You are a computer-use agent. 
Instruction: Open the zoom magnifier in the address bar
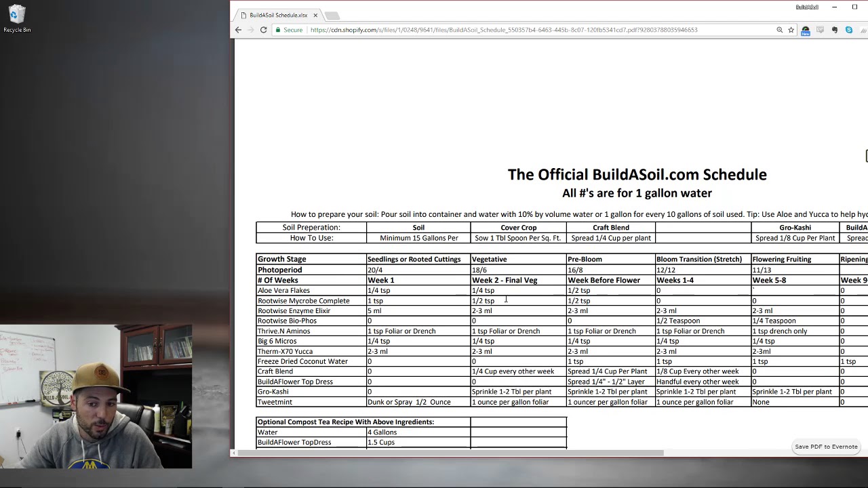pos(779,30)
